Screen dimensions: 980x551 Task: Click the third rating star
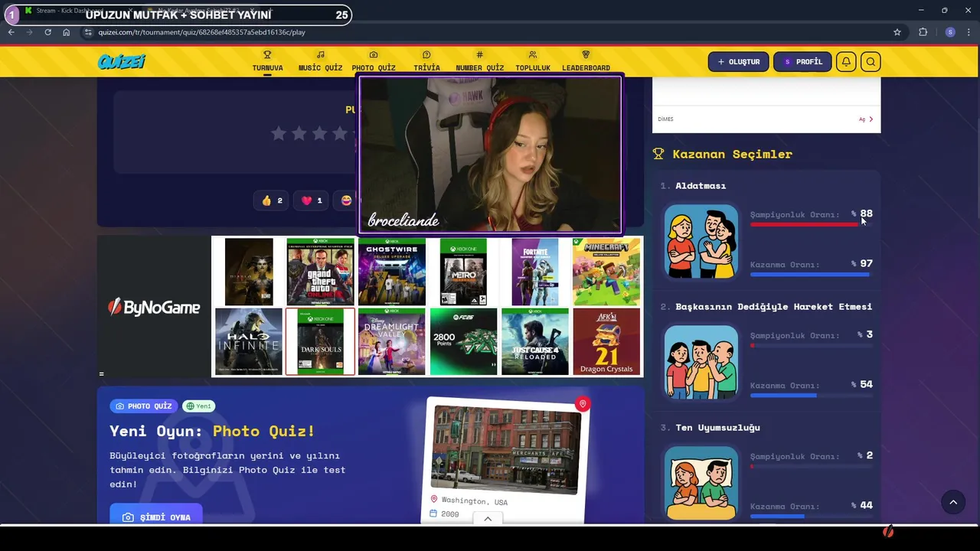[x=320, y=134]
